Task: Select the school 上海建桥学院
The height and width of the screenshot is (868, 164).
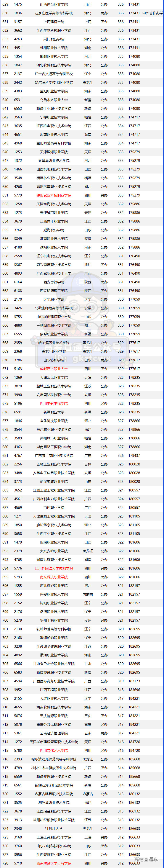Action: click(x=54, y=22)
